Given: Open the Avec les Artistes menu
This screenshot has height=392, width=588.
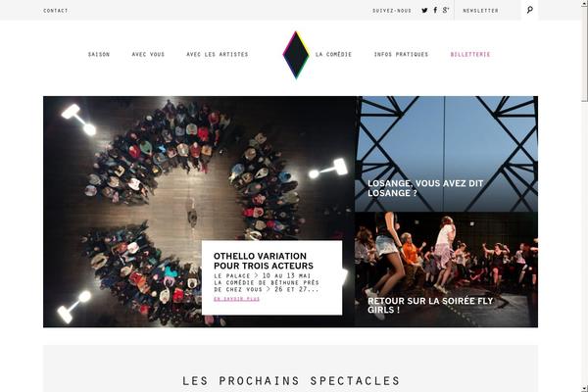Looking at the screenshot, I should pos(218,55).
